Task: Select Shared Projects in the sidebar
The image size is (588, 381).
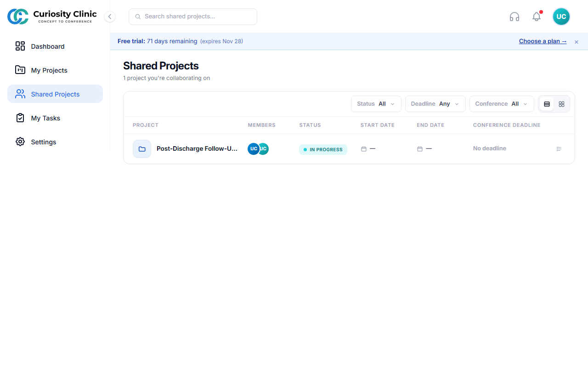Action: click(x=55, y=94)
